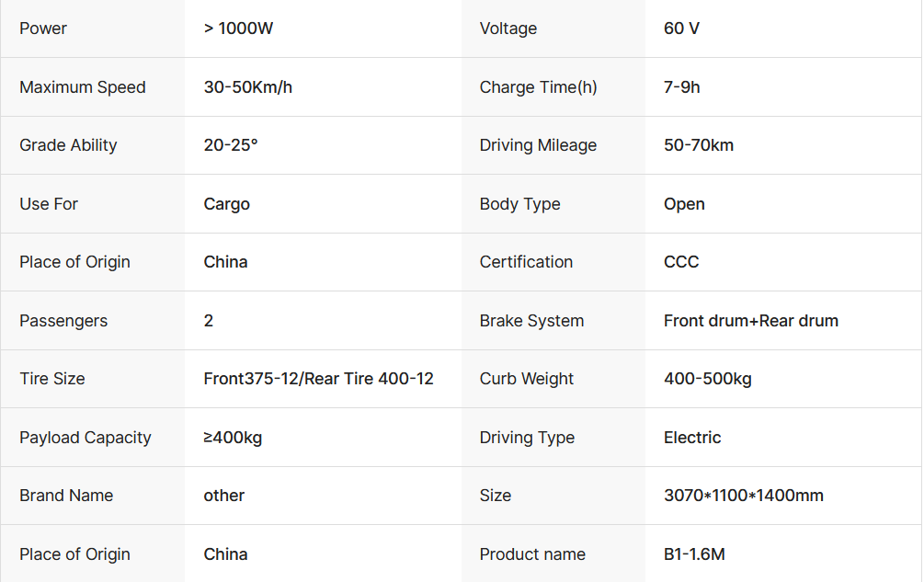This screenshot has height=582, width=924.
Task: Click the Passengers value '2'
Action: click(209, 321)
